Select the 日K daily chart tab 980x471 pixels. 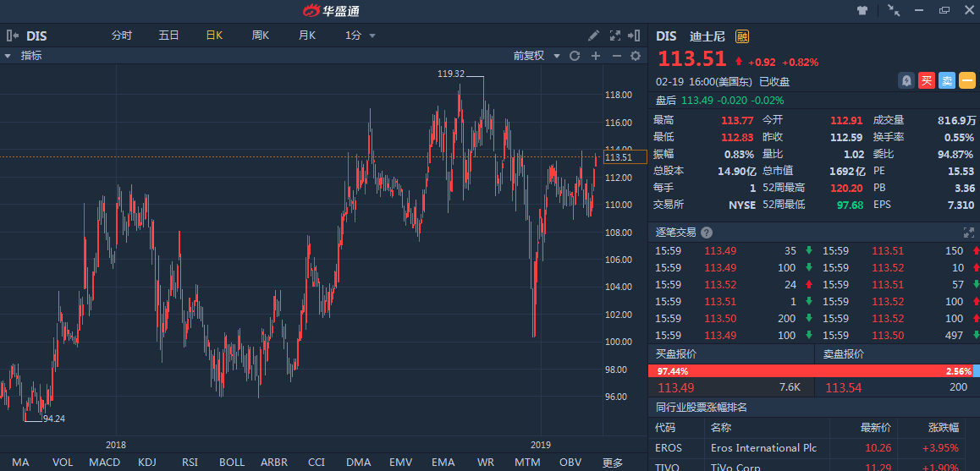coord(214,36)
